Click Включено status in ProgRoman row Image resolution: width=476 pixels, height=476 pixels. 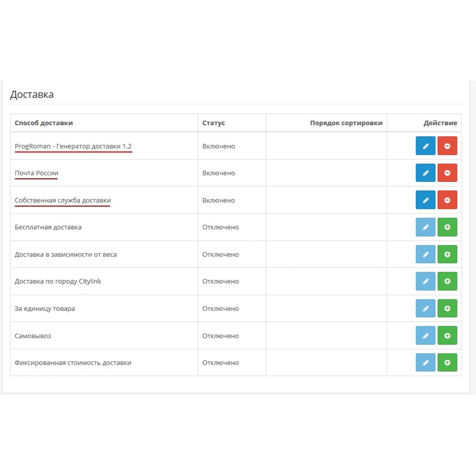point(219,146)
